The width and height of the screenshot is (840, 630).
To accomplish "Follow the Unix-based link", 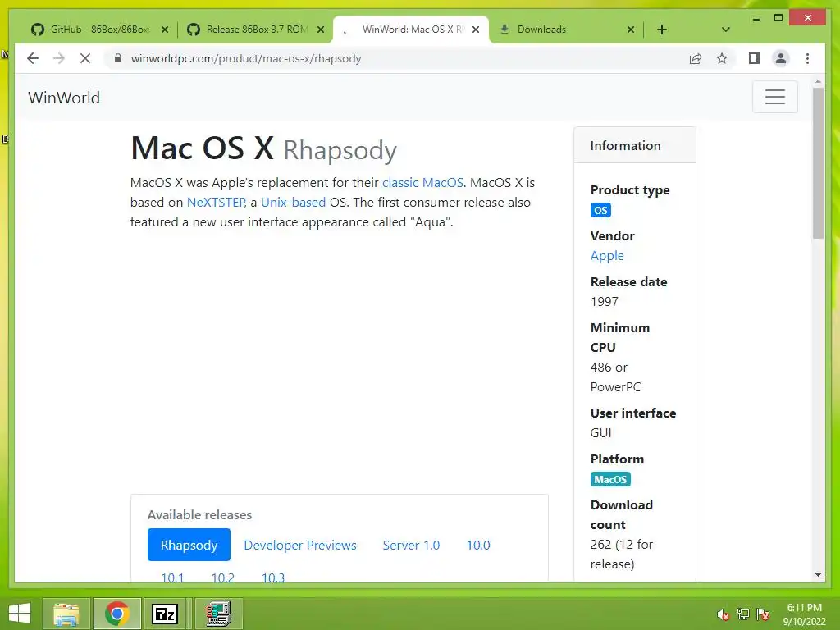I will [x=293, y=203].
